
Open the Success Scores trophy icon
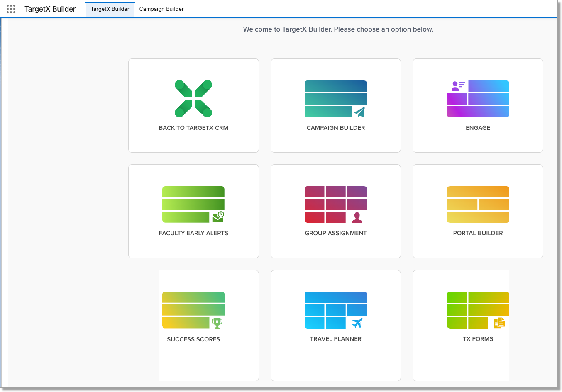pos(193,310)
